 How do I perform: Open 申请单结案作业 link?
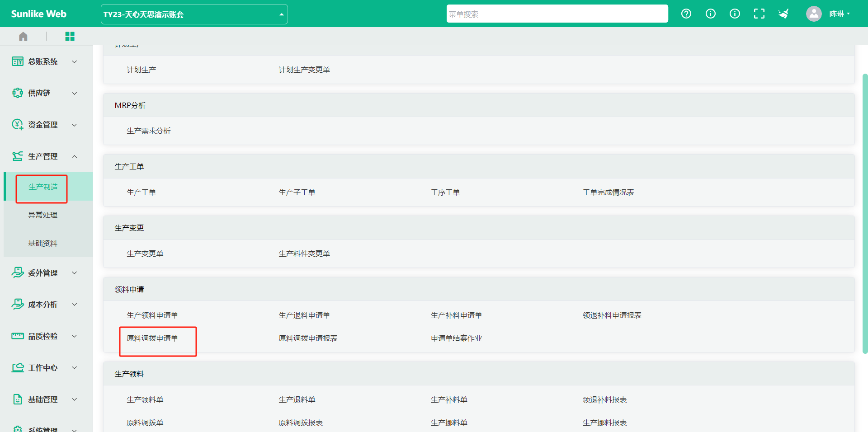456,338
